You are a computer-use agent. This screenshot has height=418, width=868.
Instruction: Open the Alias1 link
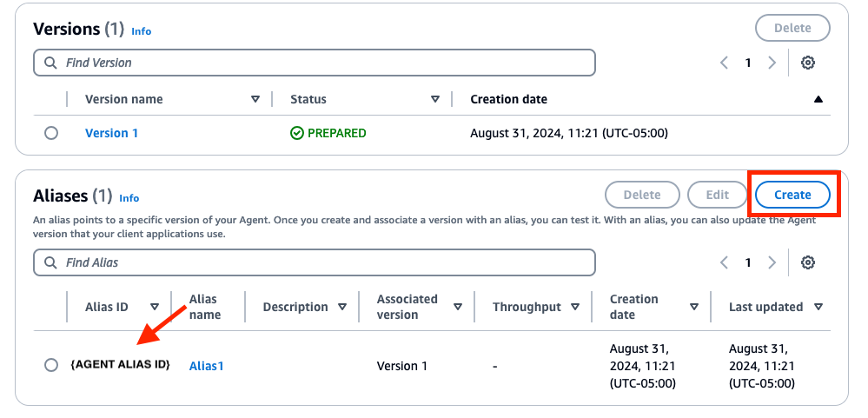[x=207, y=366]
